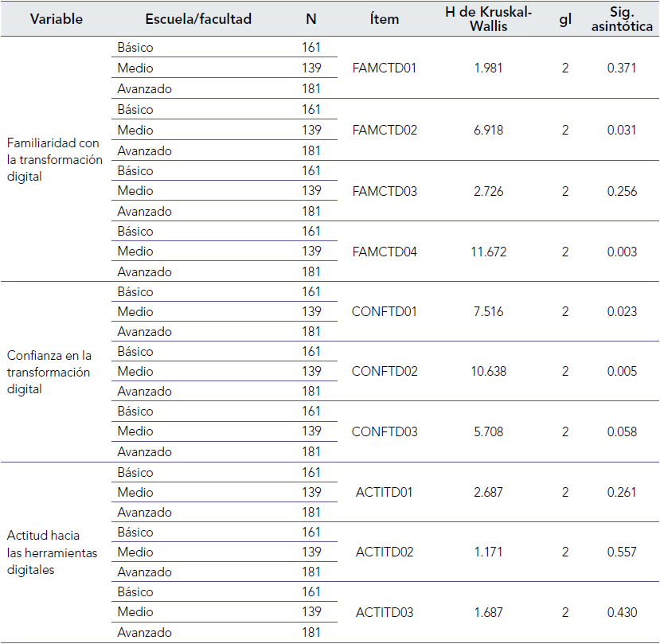Click the Variable column header
Screen dimensions: 660x644
tap(56, 19)
